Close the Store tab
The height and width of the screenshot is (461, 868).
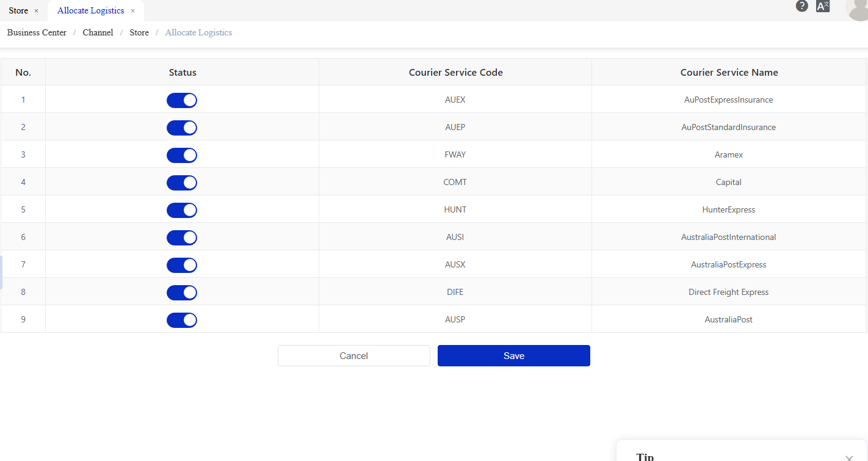36,11
